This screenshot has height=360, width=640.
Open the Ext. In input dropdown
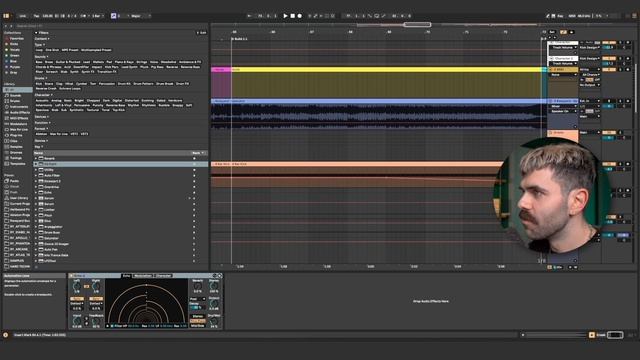tap(590, 101)
